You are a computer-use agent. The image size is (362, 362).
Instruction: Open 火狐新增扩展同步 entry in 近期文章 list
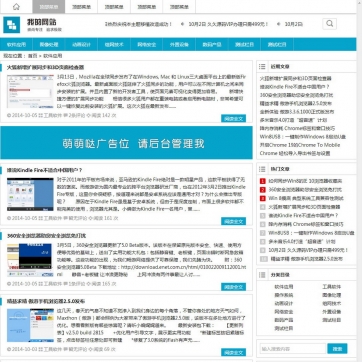(296, 78)
